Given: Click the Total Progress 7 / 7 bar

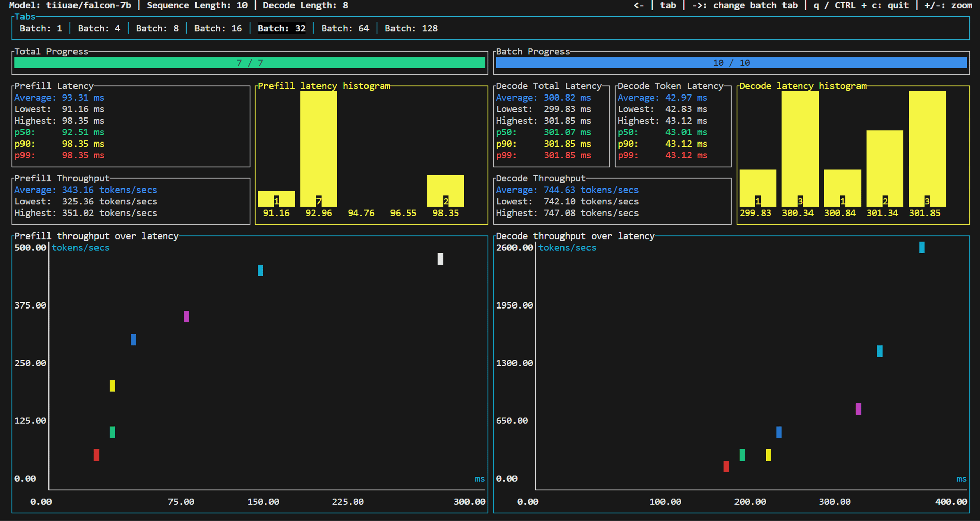Looking at the screenshot, I should [250, 63].
